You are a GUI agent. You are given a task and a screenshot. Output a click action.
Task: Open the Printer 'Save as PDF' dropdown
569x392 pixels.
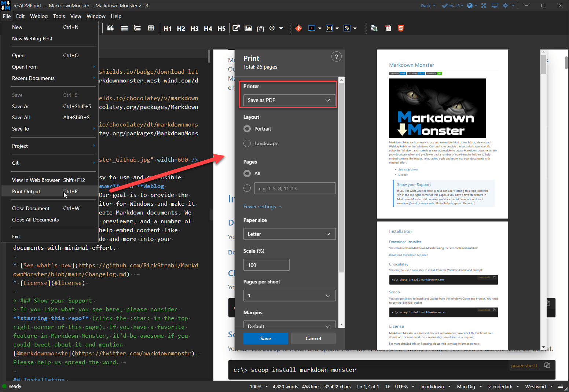tap(289, 100)
